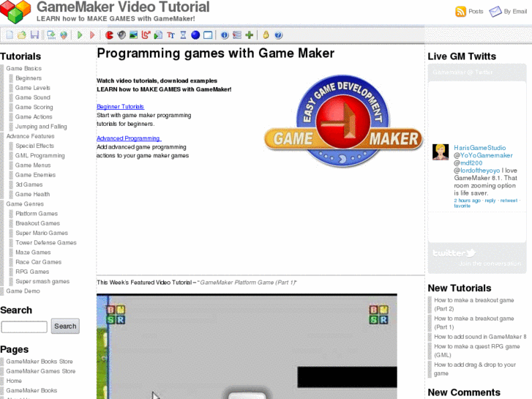Viewport: 532px width, 399px height.
Task: Click the Save floppy disk icon
Action: point(34,35)
